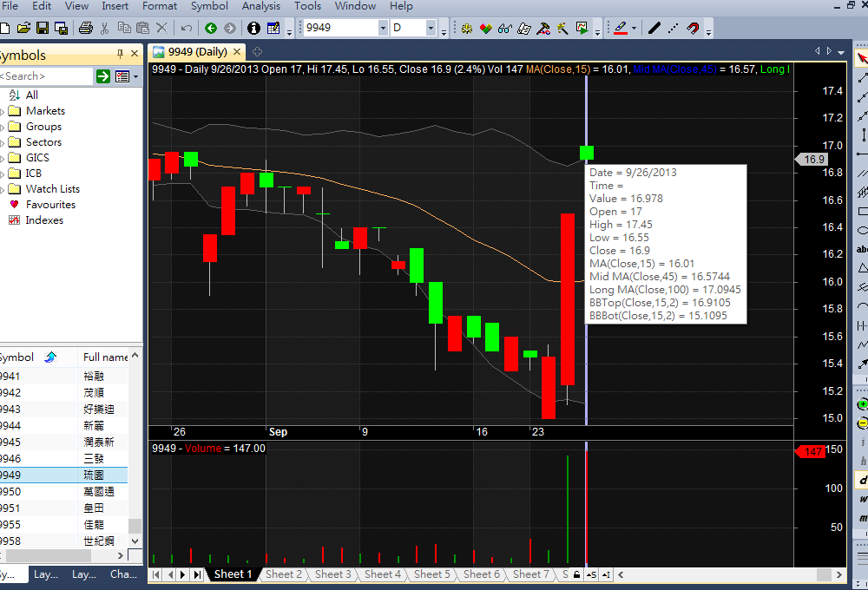Click the glasses Explore icon
Screen dimensions: 868x590
[505, 29]
